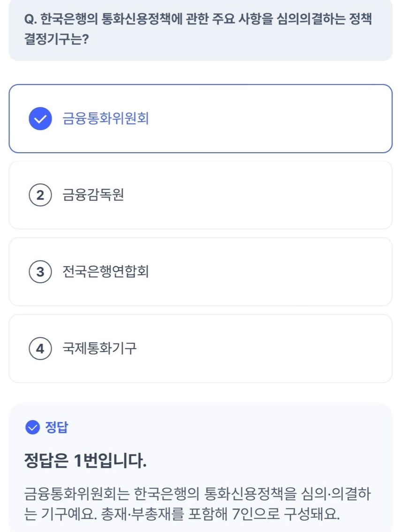402x532 pixels.
Task: Choose the 금융감독원 answer text
Action: 93,195
